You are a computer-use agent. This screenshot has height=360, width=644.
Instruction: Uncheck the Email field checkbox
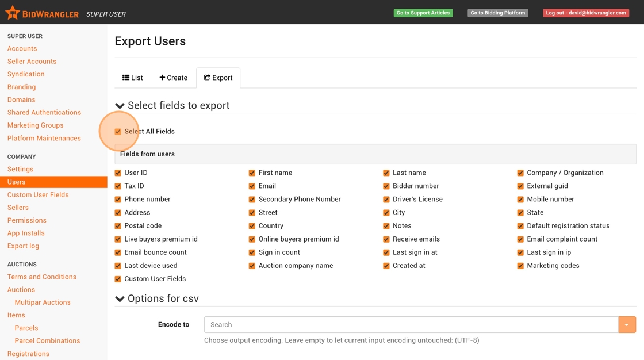point(252,186)
